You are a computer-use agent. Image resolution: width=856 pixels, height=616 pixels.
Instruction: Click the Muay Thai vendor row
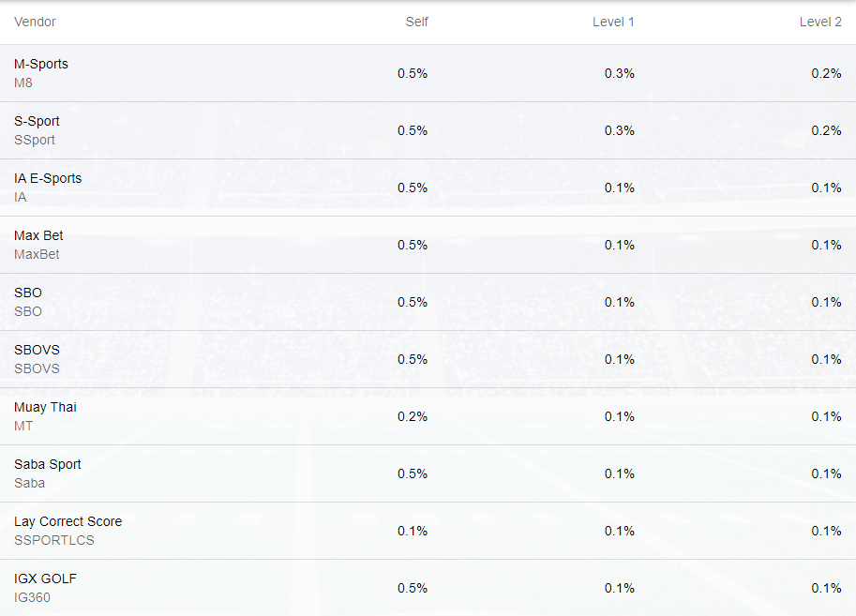(x=45, y=407)
